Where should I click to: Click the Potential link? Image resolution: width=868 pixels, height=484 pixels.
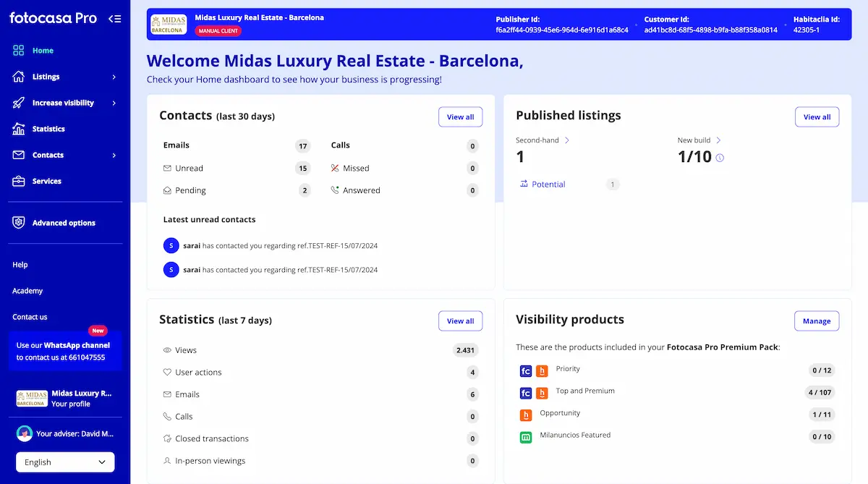[548, 184]
